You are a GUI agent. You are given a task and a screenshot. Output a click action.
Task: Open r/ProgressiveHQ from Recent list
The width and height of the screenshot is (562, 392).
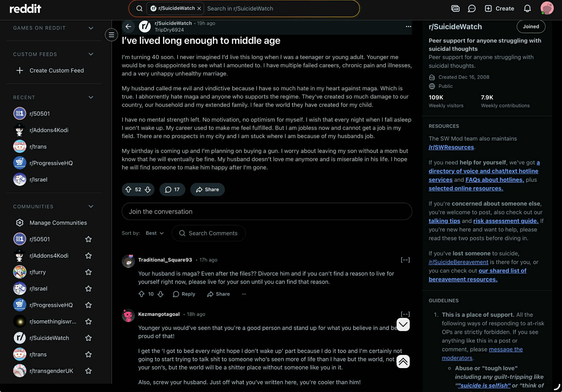click(x=51, y=163)
